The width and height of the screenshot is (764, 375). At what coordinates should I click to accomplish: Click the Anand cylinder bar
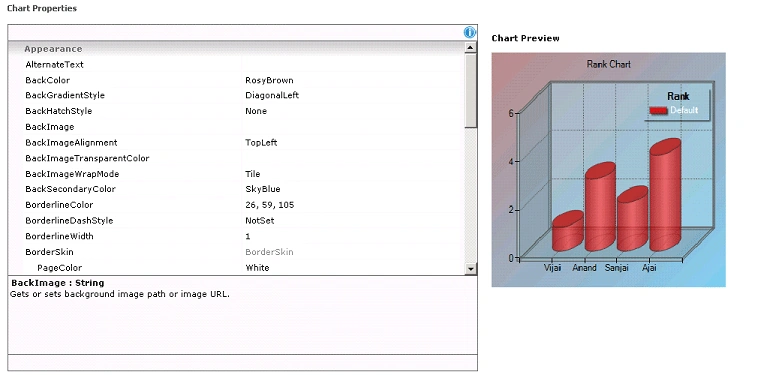[x=600, y=207]
